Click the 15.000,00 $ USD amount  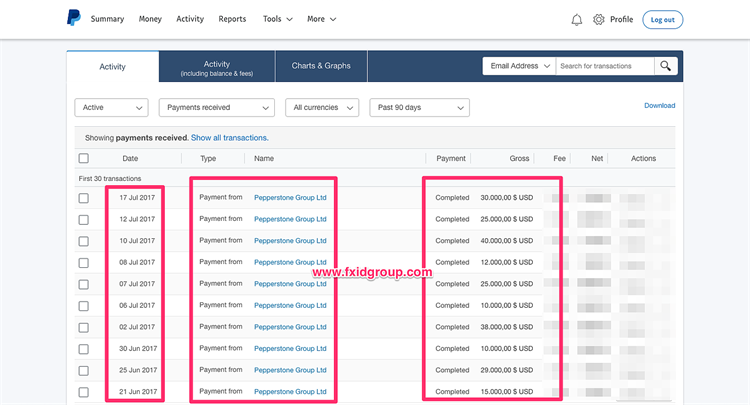point(507,392)
